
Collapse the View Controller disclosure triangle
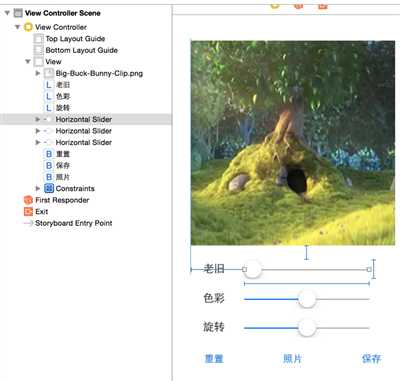[18, 27]
